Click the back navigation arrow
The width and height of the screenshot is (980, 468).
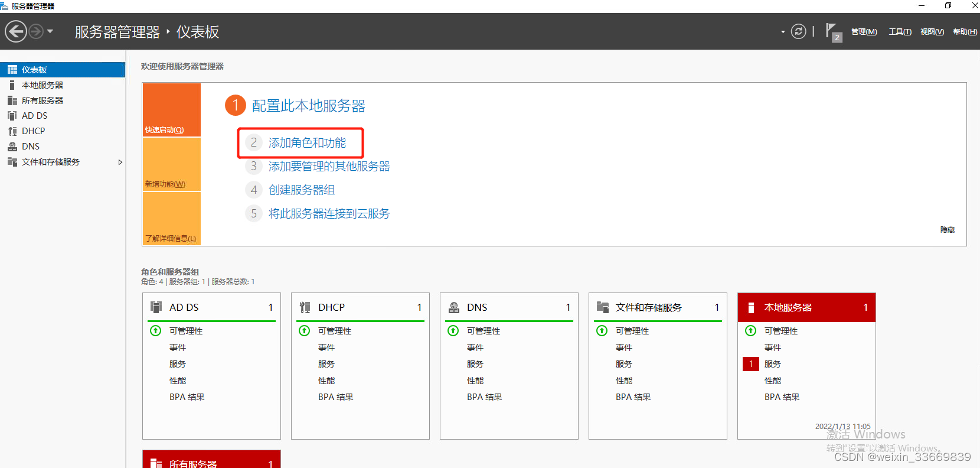(x=16, y=31)
